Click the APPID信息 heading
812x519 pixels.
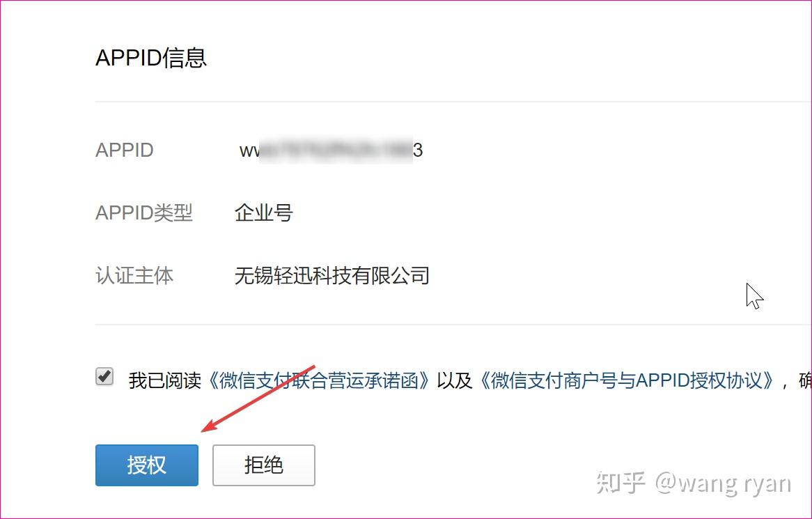tap(151, 58)
